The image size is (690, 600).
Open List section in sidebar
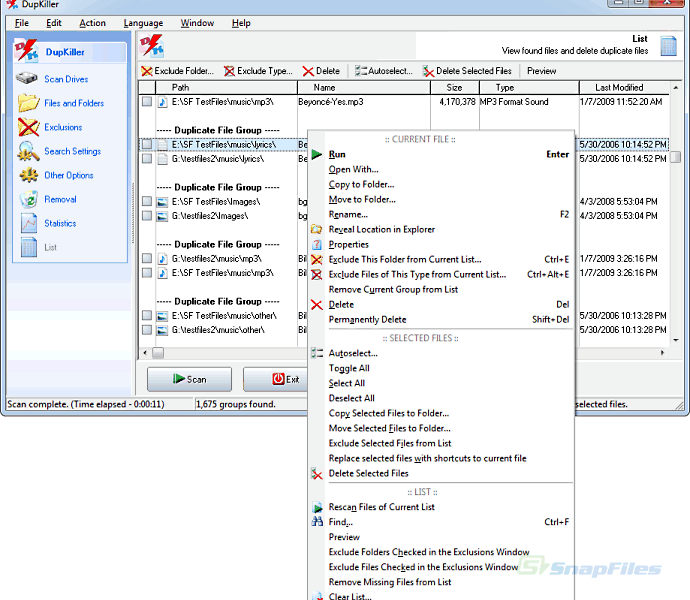pyautogui.click(x=39, y=247)
